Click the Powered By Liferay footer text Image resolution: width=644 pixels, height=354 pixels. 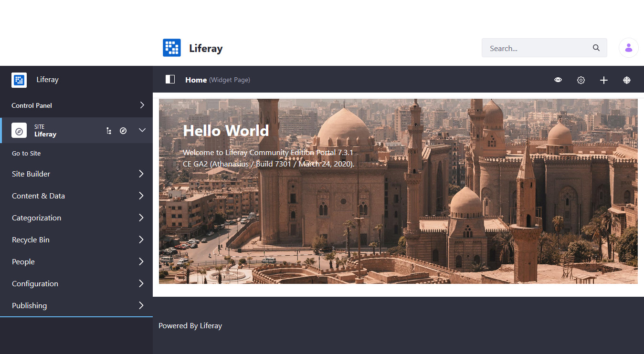coord(190,326)
